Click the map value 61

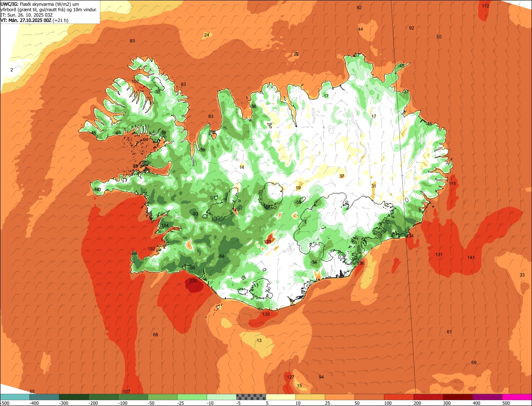[449, 332]
